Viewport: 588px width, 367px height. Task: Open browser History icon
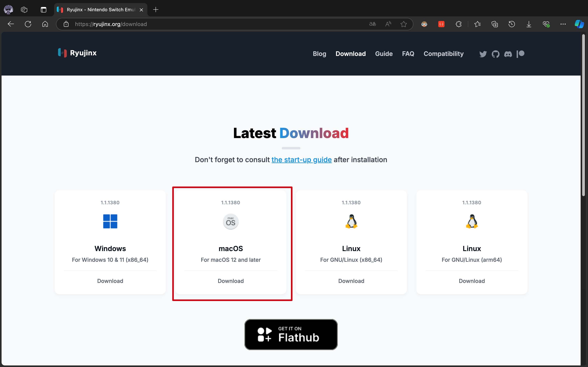512,24
